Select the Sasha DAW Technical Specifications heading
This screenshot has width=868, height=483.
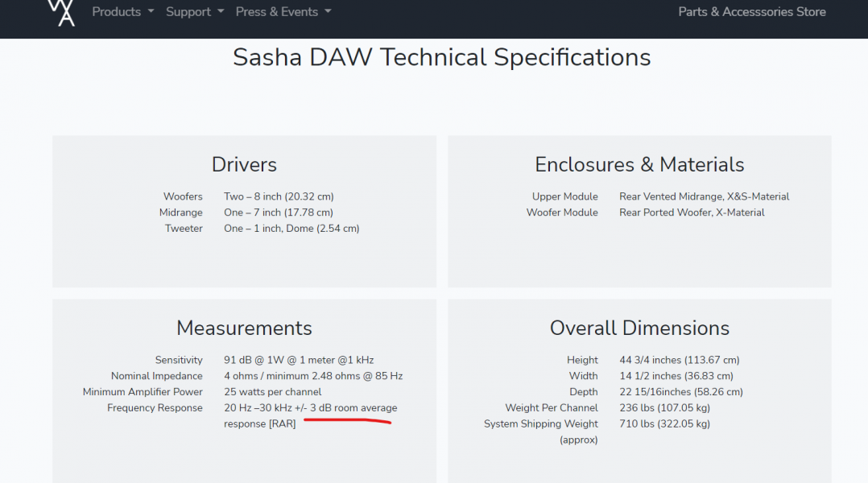[442, 57]
